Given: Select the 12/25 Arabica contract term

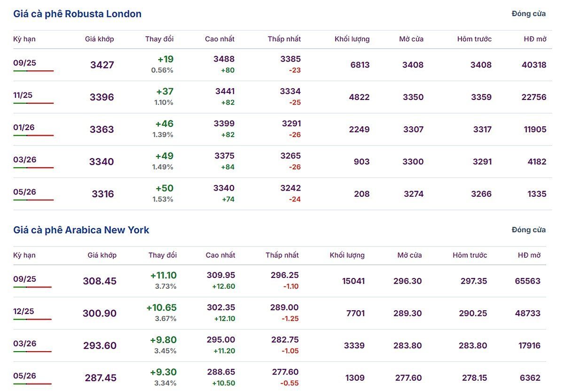Looking at the screenshot, I should click(24, 311).
